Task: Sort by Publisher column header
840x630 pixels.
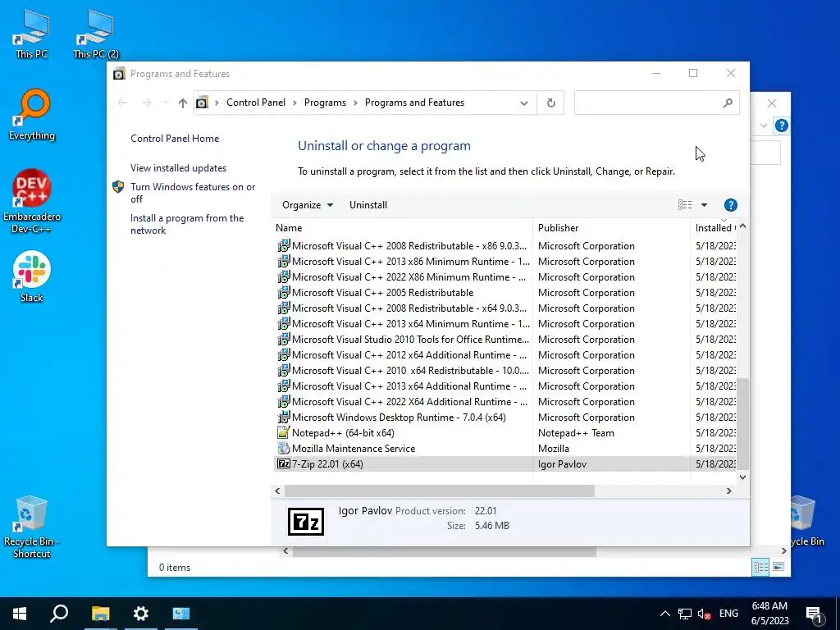Action: (611, 228)
